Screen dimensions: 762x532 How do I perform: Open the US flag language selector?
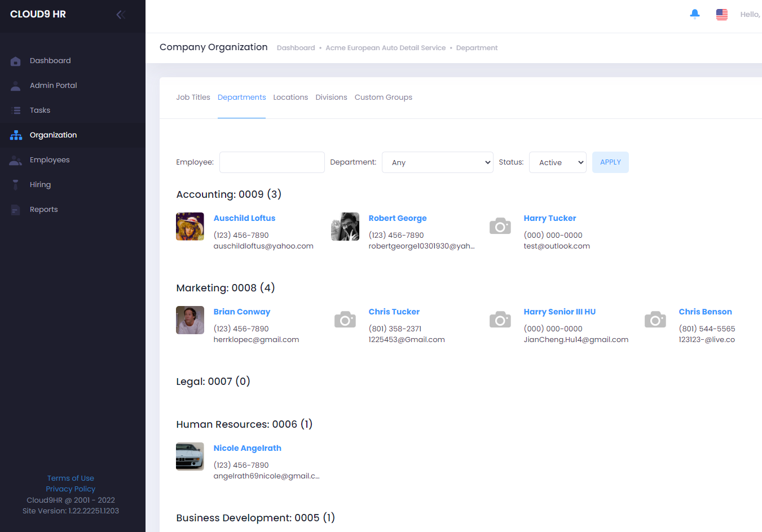point(722,14)
